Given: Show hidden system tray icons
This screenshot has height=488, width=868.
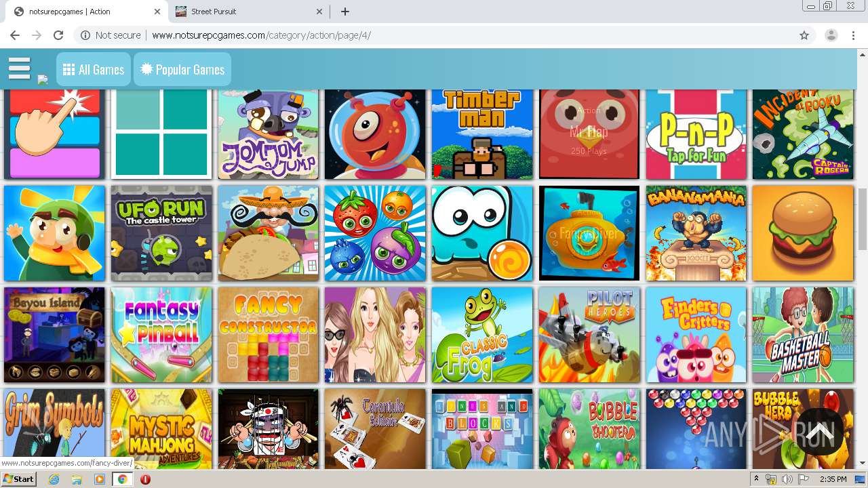Looking at the screenshot, I should [x=757, y=479].
